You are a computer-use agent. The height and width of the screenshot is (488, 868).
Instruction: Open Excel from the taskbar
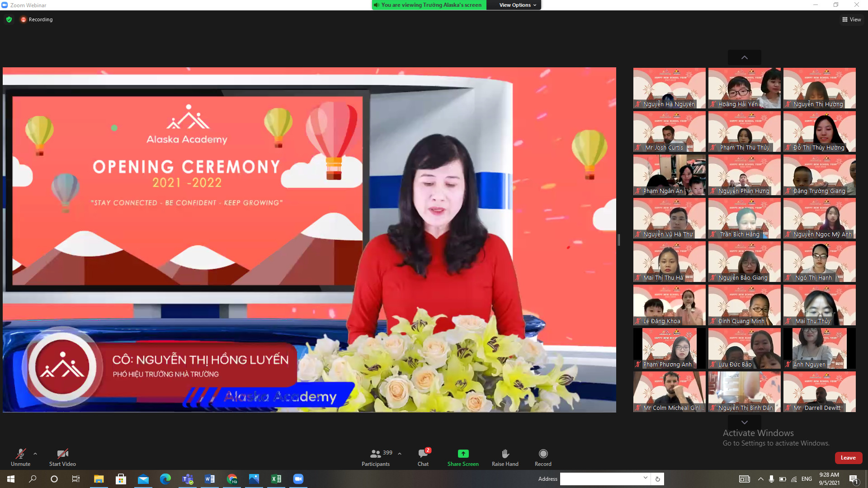(x=276, y=479)
